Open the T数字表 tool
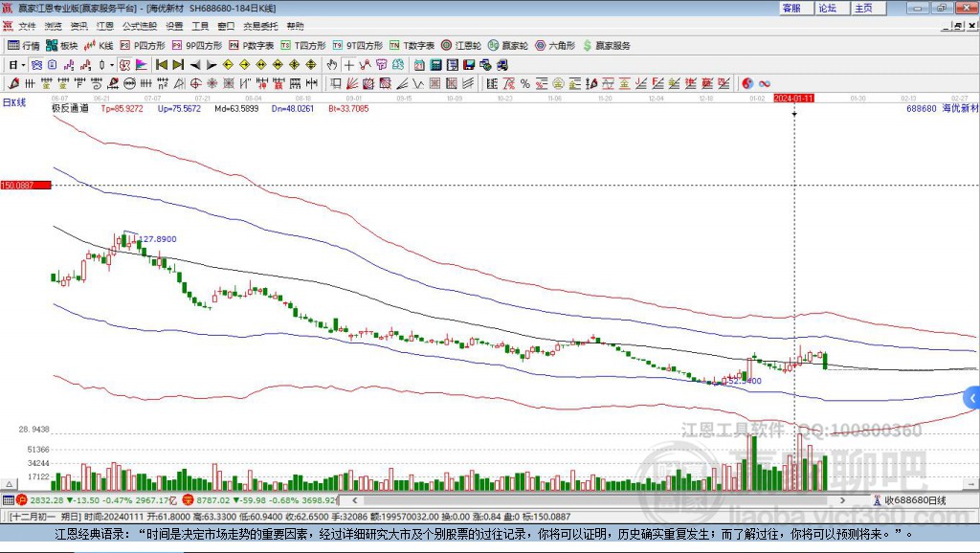Viewport: 980px width, 553px height. tap(412, 46)
